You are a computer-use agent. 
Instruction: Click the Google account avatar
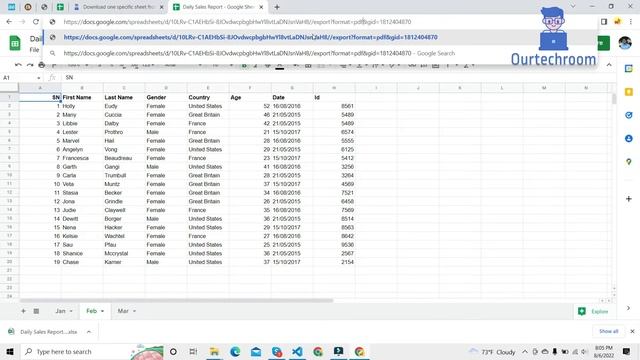(625, 42)
